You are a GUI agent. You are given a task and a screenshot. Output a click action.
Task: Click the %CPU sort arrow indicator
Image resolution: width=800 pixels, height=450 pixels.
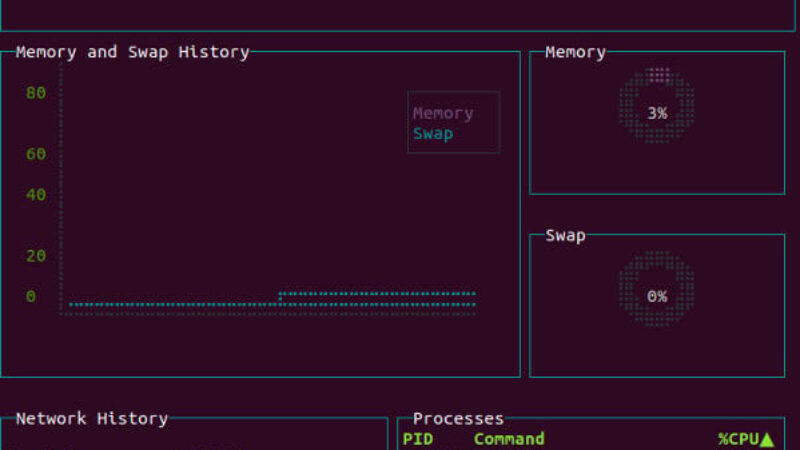767,439
